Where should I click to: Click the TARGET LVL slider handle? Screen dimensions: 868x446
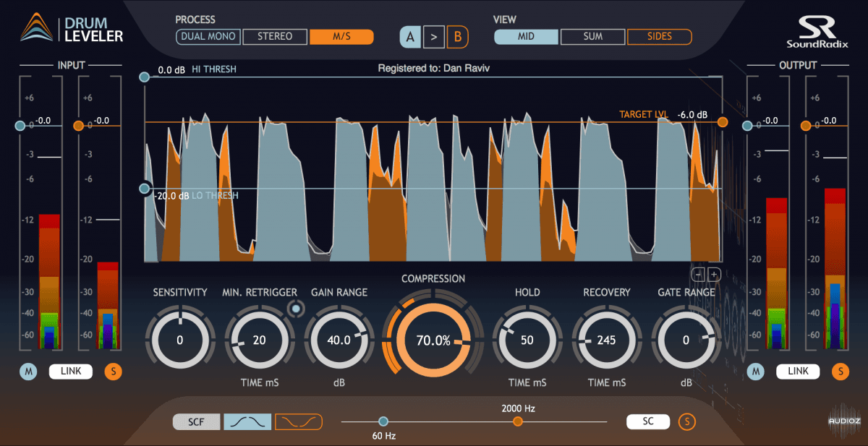click(x=722, y=123)
